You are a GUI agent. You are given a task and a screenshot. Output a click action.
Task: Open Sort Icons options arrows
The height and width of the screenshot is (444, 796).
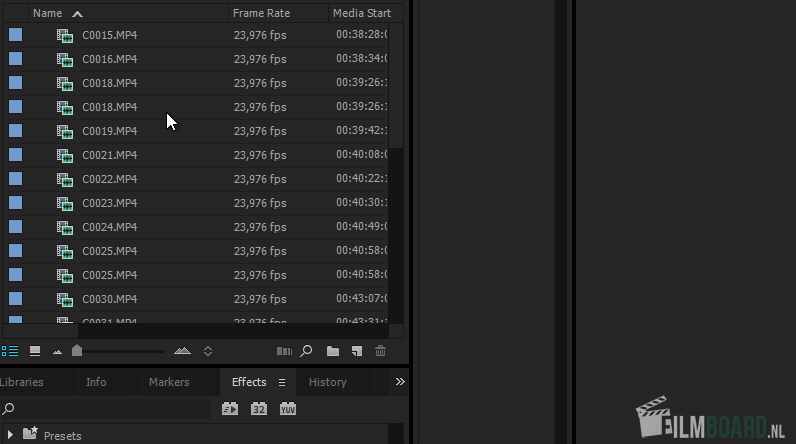208,351
